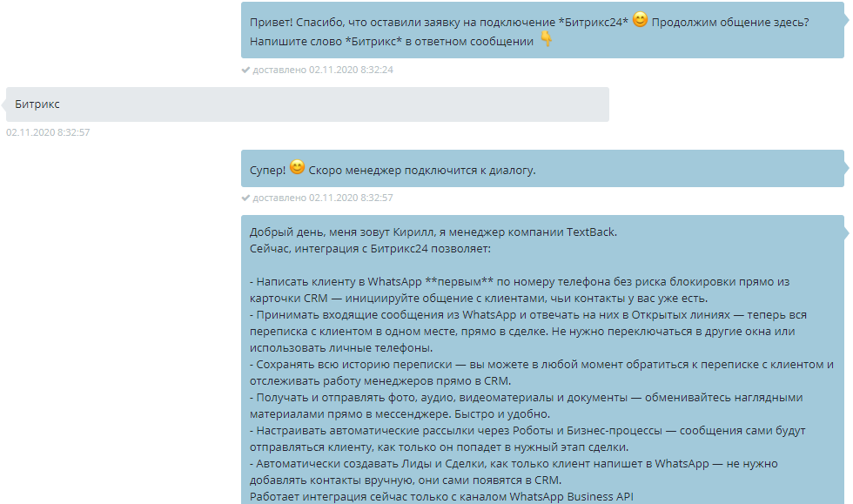
Task: Click the line Сохранять всю историю переписки
Action: (541, 365)
